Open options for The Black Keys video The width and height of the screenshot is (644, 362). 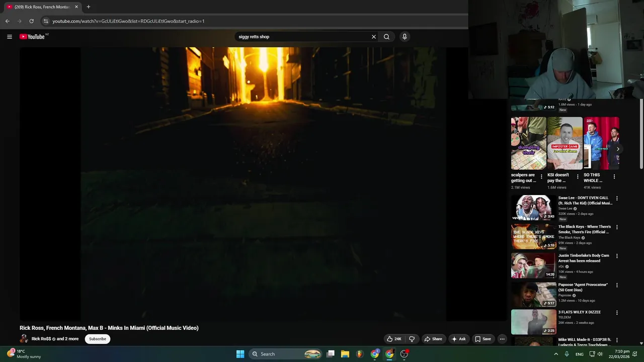coord(617,227)
